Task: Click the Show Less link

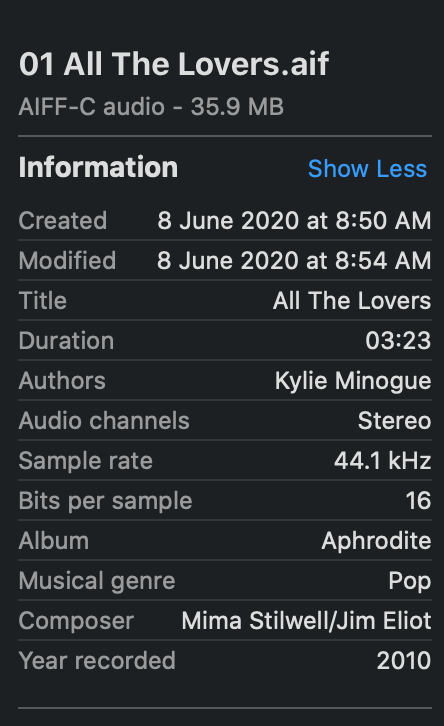Action: (367, 168)
